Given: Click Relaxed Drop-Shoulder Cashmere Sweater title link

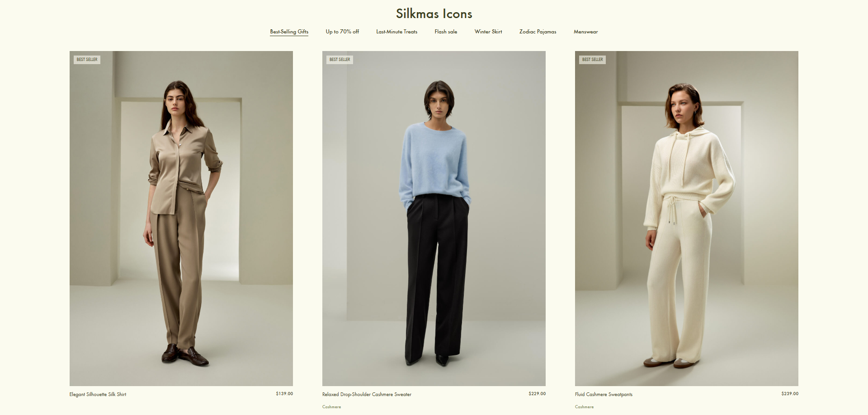Looking at the screenshot, I should click(x=367, y=394).
